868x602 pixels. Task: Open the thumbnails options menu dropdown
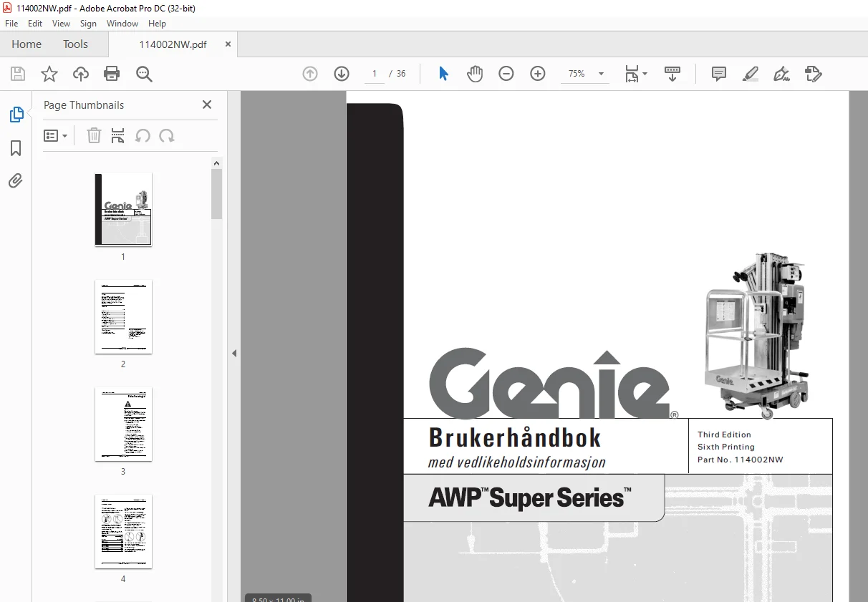click(56, 135)
